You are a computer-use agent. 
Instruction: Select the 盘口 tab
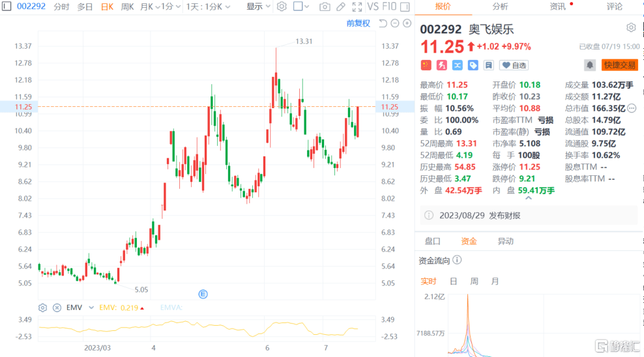tap(433, 241)
